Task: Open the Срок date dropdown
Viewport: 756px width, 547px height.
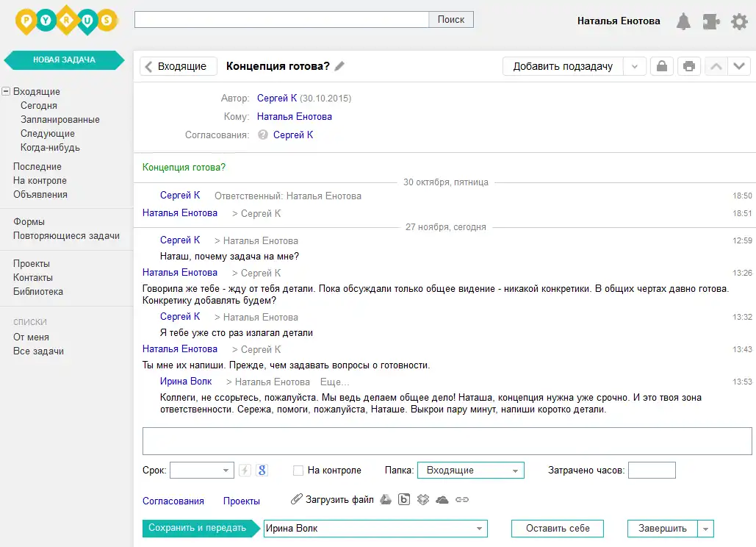Action: (x=202, y=471)
